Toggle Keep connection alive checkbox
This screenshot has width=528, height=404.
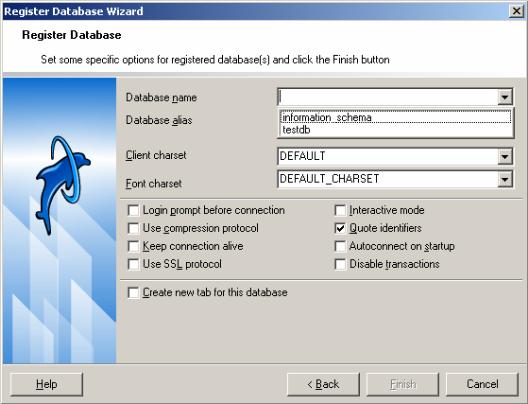click(x=133, y=246)
